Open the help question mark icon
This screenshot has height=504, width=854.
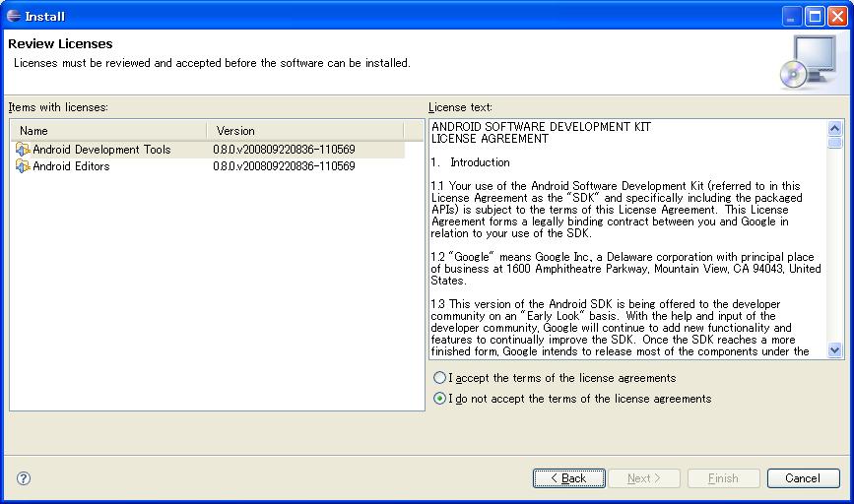[x=24, y=478]
